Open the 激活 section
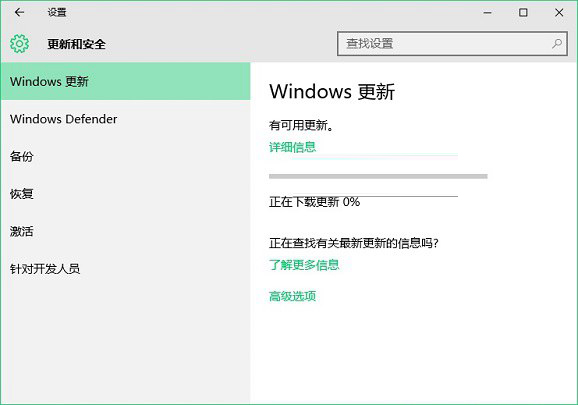578x405 pixels. (x=126, y=231)
